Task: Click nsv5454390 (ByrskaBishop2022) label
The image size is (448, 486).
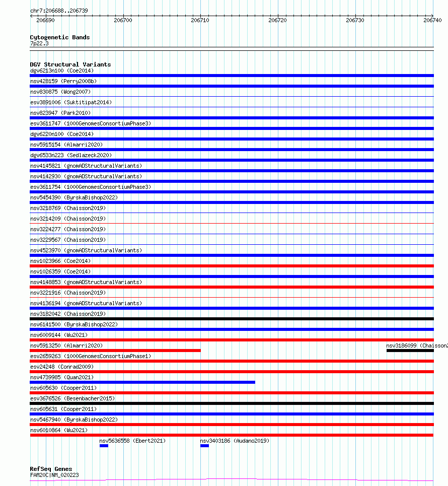Action: pyautogui.click(x=74, y=197)
